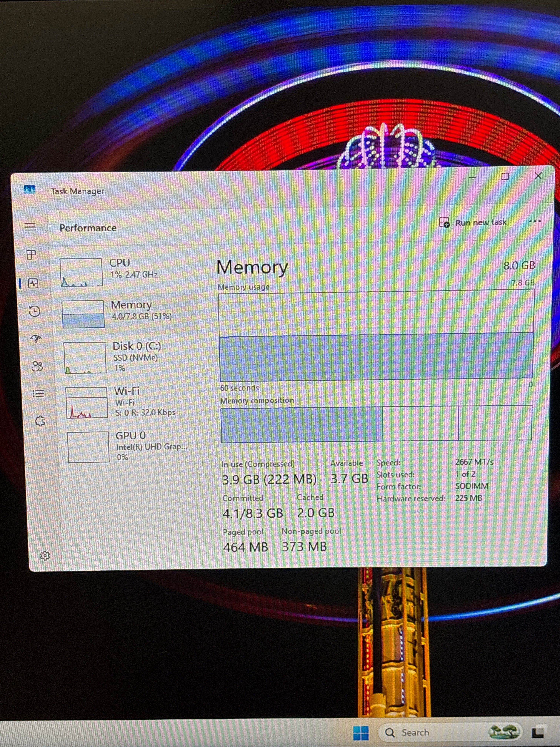Image resolution: width=560 pixels, height=747 pixels.
Task: Select the Performance page icon in sidebar
Action: pos(33,283)
